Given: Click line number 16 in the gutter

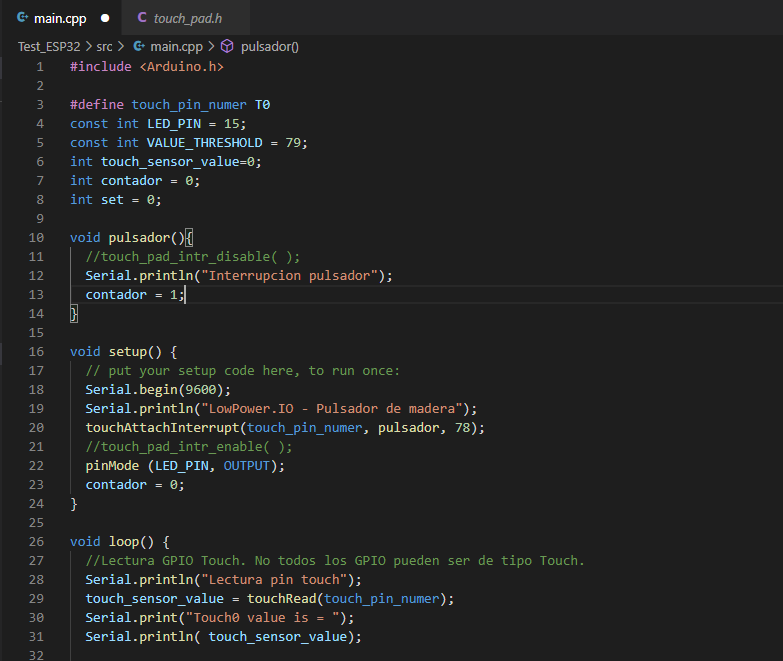Looking at the screenshot, I should (x=36, y=351).
